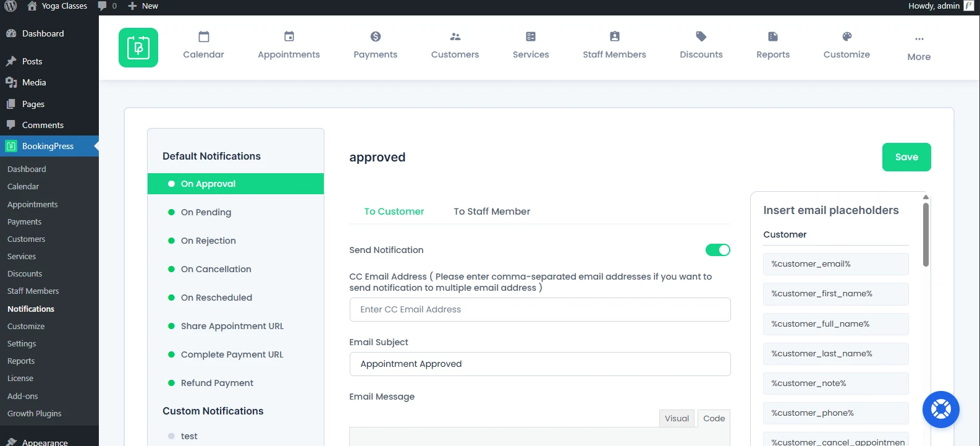Screen dimensions: 980x446
Task: Open the comments bubble in admin bar
Action: [x=102, y=6]
